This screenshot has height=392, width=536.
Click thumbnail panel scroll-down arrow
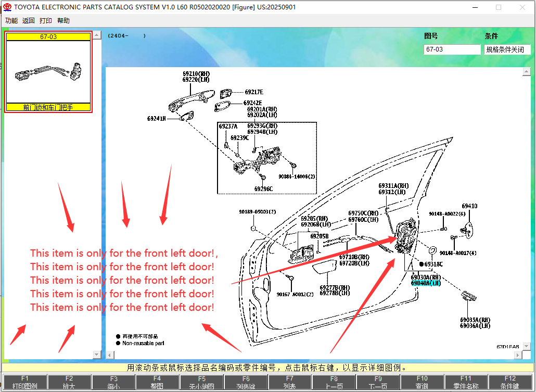[x=97, y=355]
